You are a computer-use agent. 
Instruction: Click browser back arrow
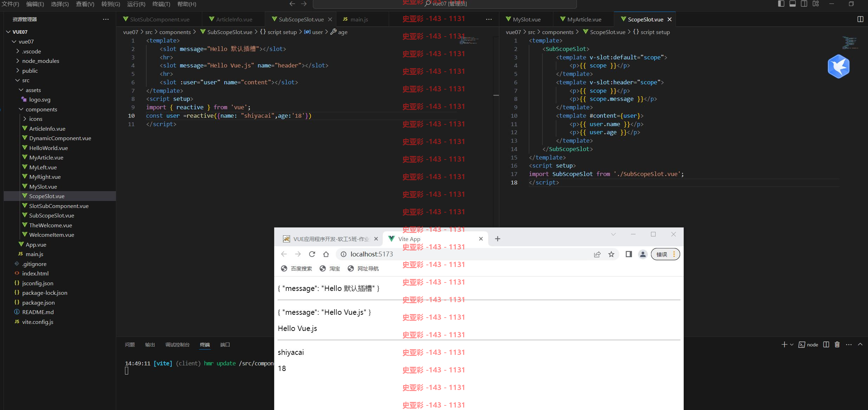284,254
